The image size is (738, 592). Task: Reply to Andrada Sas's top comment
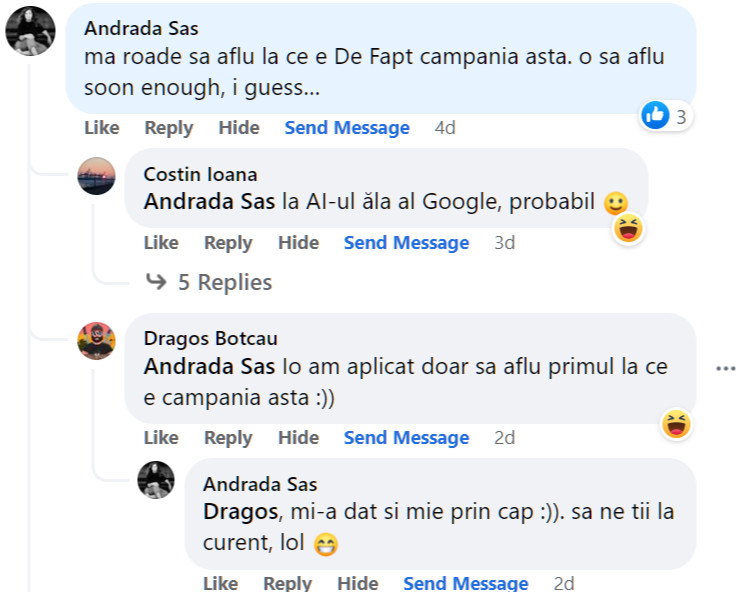tap(168, 128)
